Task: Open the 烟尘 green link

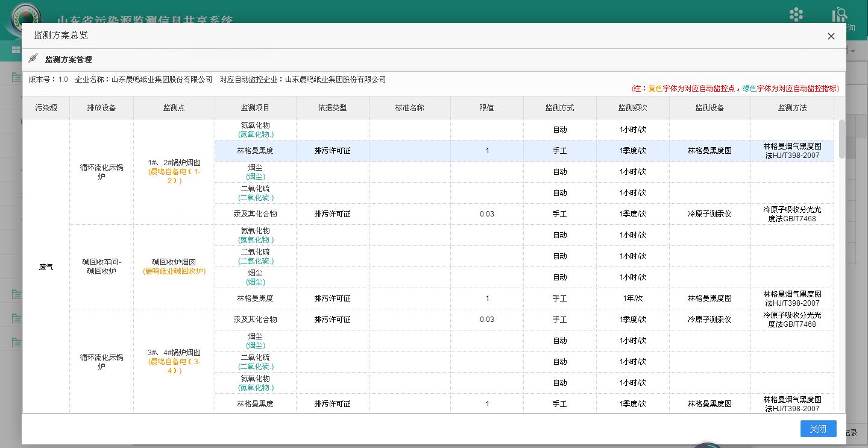Action: pyautogui.click(x=255, y=176)
